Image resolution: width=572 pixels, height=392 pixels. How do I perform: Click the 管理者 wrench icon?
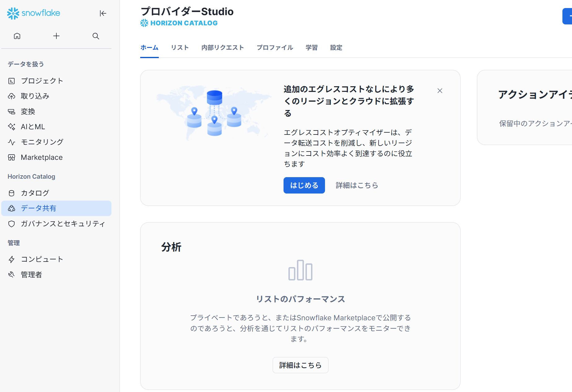tap(11, 275)
